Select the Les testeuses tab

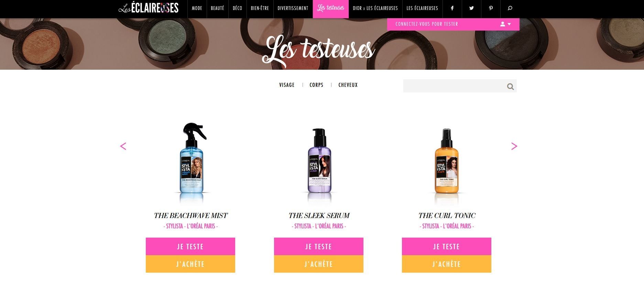pyautogui.click(x=330, y=8)
